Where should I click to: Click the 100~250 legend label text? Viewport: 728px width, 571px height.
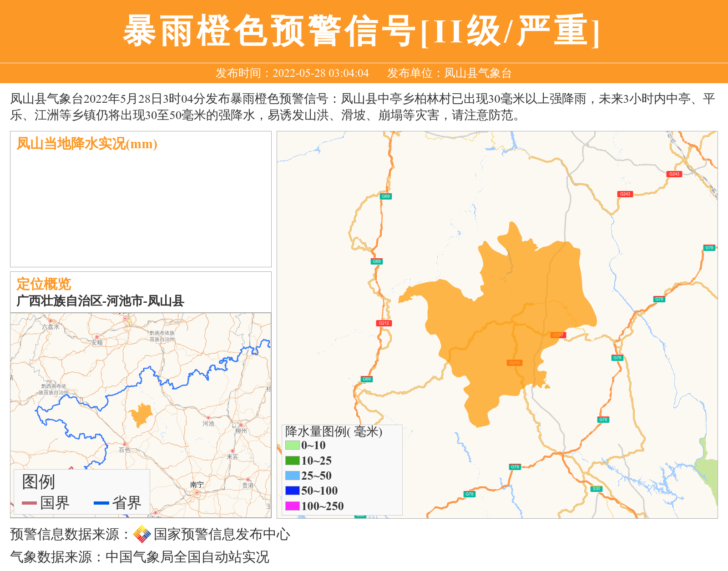[323, 506]
